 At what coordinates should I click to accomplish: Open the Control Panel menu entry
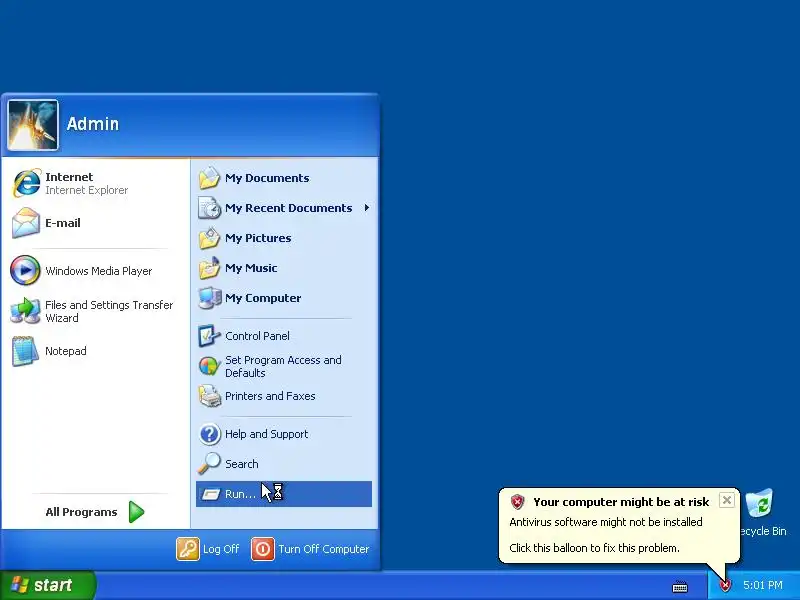click(x=284, y=336)
